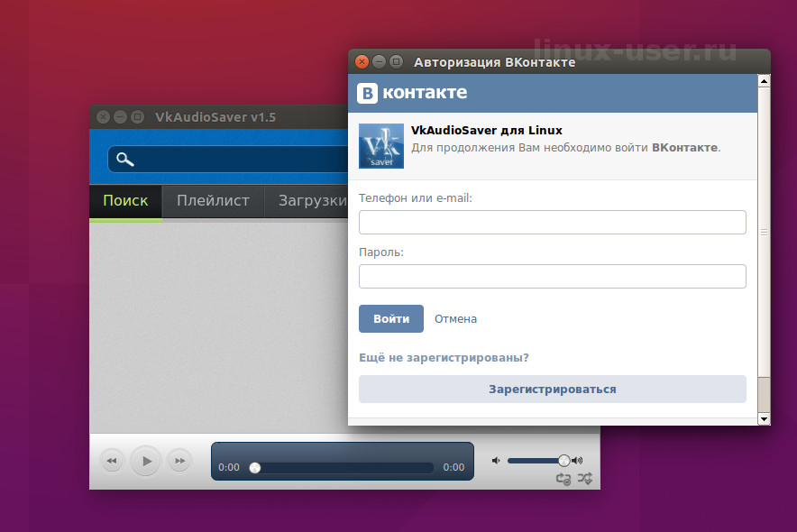Open the Загрузки tab
The image size is (797, 532).
pos(307,201)
